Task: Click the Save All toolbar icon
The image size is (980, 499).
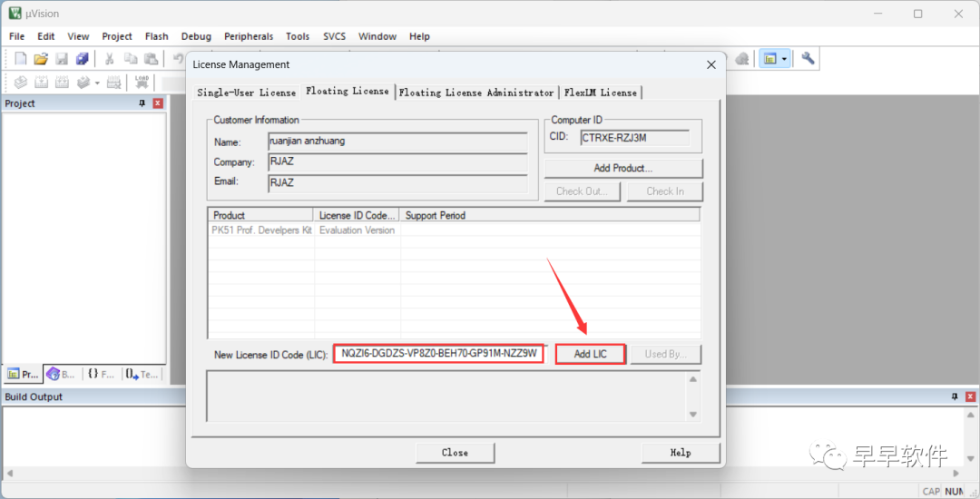Action: coord(82,59)
